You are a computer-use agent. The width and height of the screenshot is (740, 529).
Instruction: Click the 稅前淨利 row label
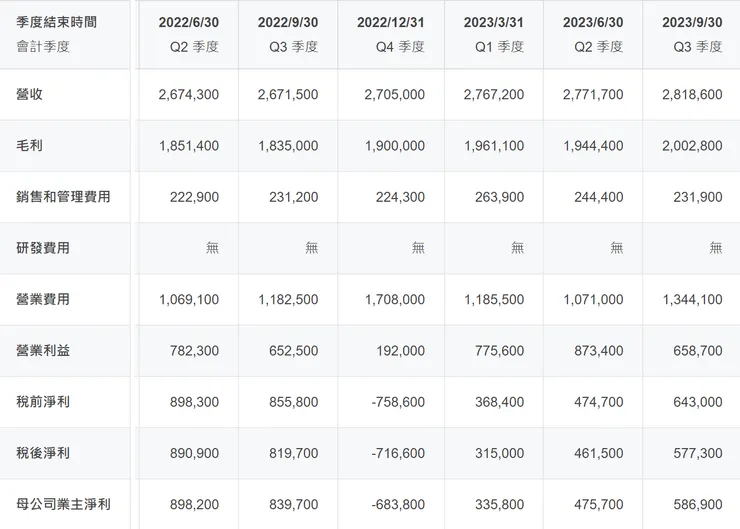coord(43,402)
